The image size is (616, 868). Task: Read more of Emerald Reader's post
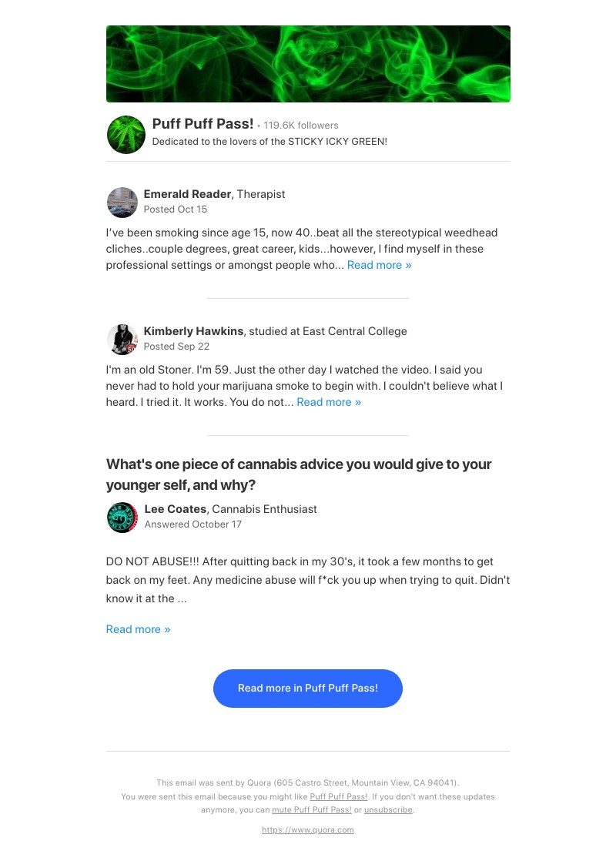[x=379, y=264]
